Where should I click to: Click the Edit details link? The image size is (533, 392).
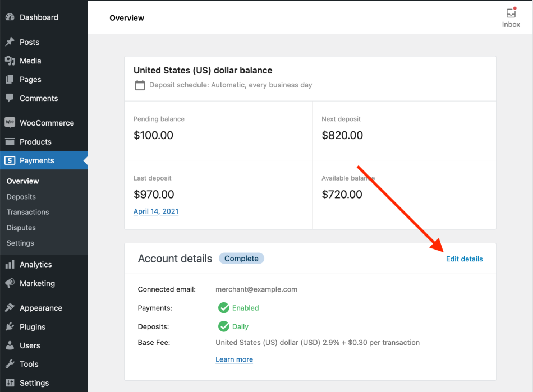pos(464,259)
